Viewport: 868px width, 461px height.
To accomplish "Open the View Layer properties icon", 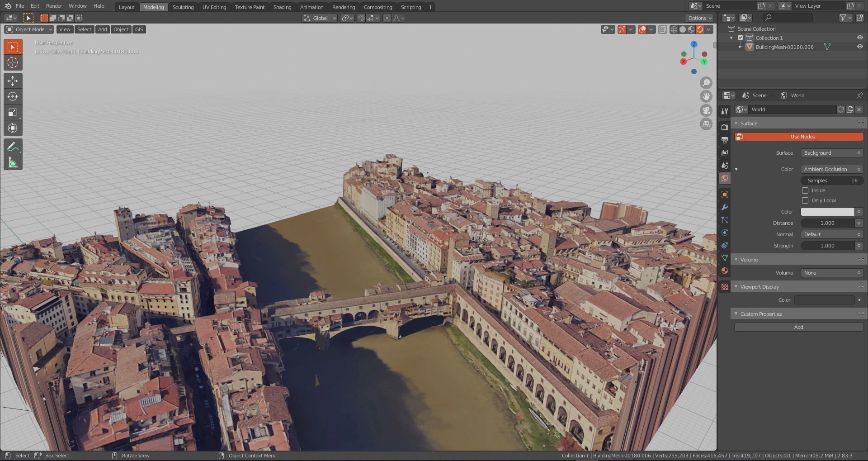I will pos(725,152).
